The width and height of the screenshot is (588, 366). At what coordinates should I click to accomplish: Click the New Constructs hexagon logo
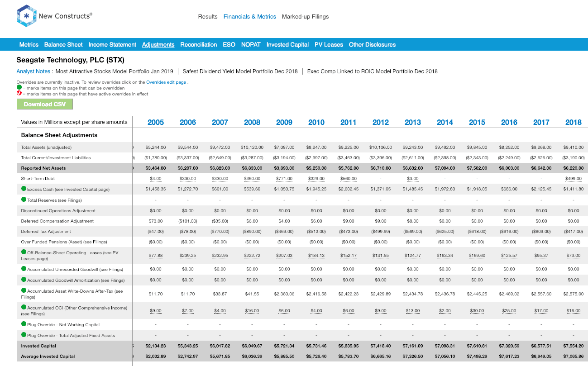pos(26,16)
